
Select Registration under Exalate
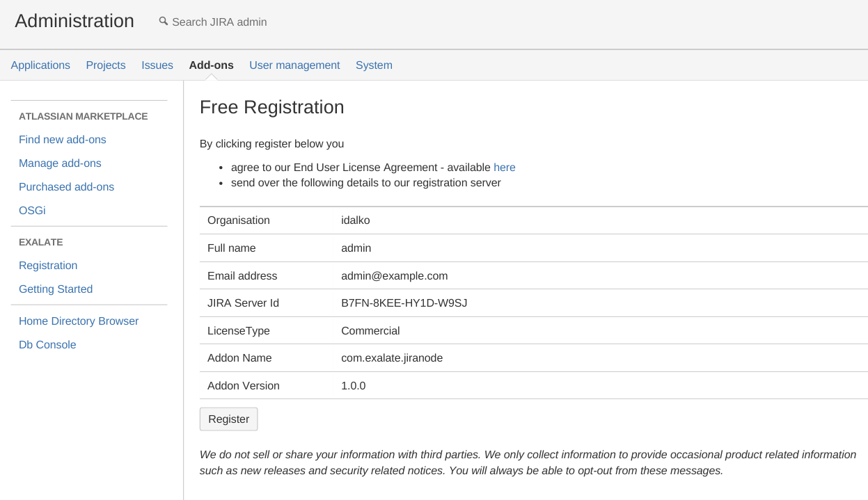pyautogui.click(x=48, y=266)
